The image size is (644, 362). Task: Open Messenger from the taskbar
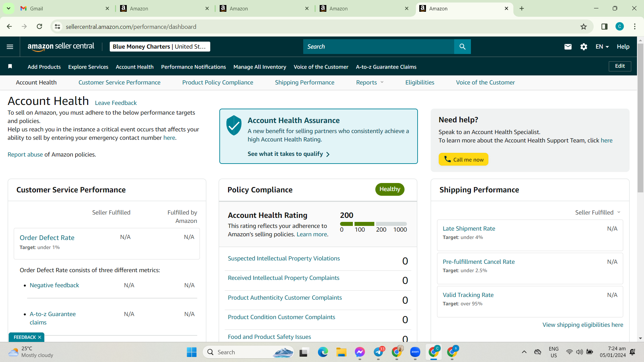click(360, 352)
